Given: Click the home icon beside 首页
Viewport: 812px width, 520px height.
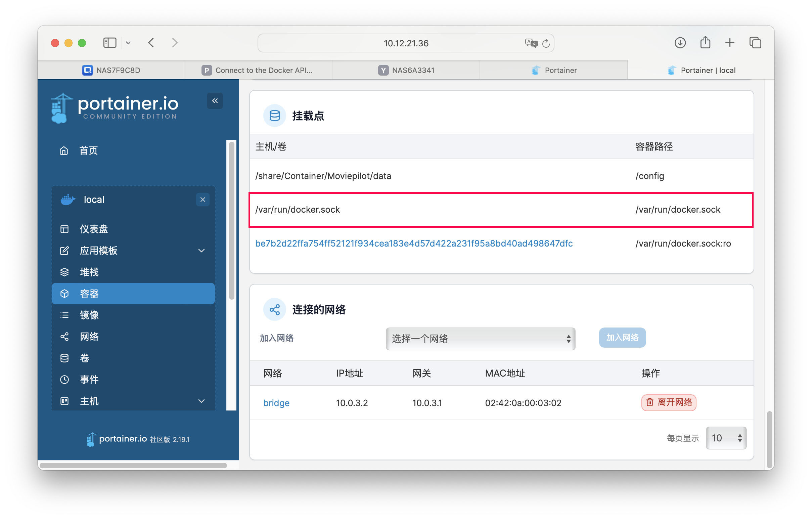Looking at the screenshot, I should point(64,150).
